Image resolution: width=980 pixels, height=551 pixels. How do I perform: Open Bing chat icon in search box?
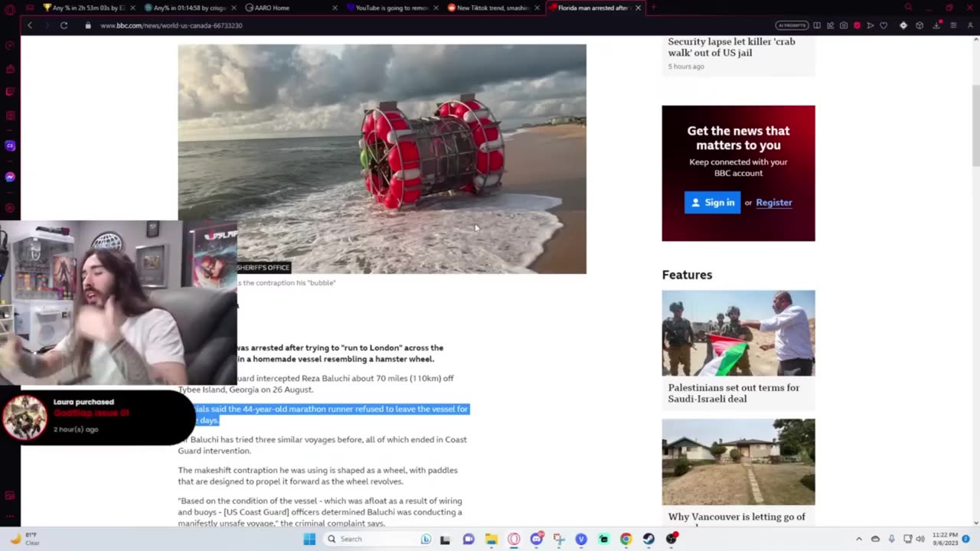click(x=426, y=539)
